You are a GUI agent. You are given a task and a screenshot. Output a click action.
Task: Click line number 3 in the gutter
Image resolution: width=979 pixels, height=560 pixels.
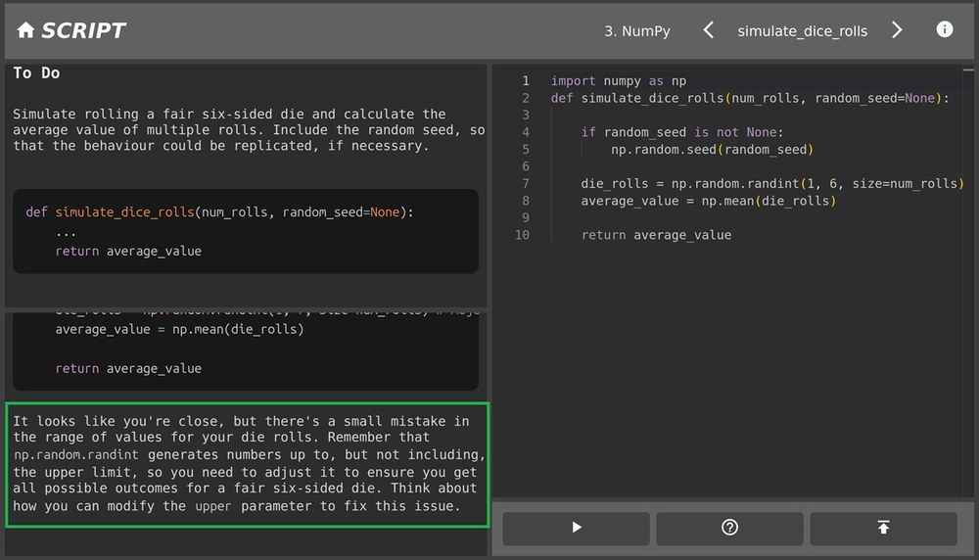click(x=526, y=115)
